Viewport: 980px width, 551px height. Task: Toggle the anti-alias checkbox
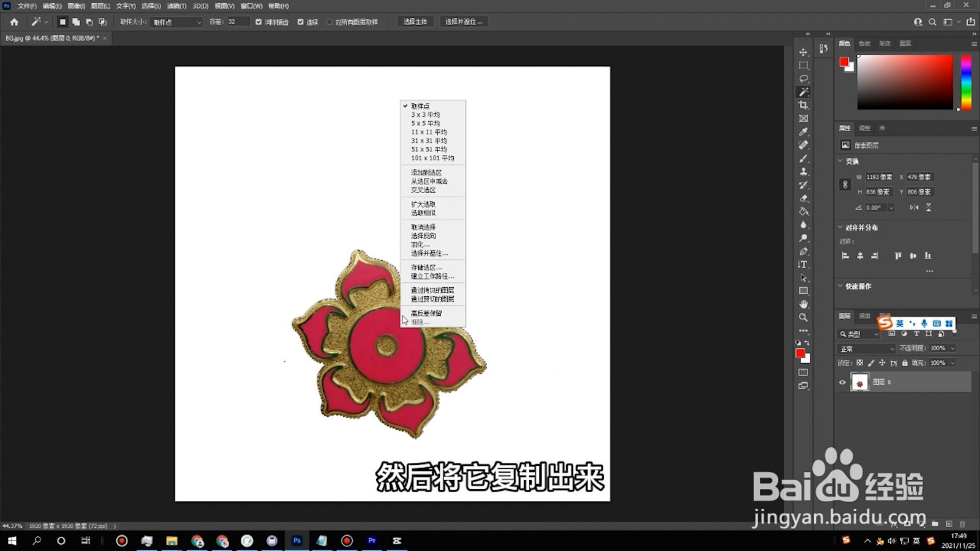pyautogui.click(x=258, y=22)
